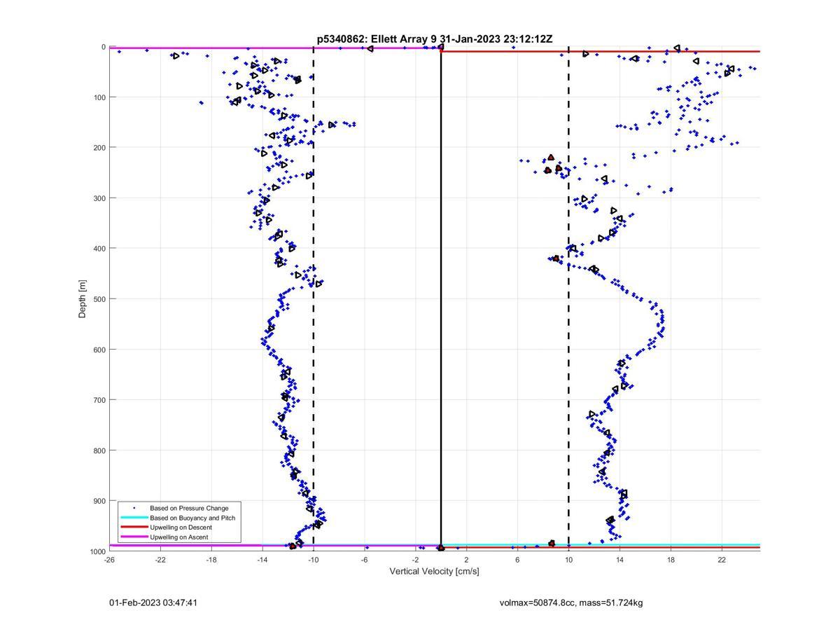
Task: Click x-axis tick label 14
Action: point(620,560)
